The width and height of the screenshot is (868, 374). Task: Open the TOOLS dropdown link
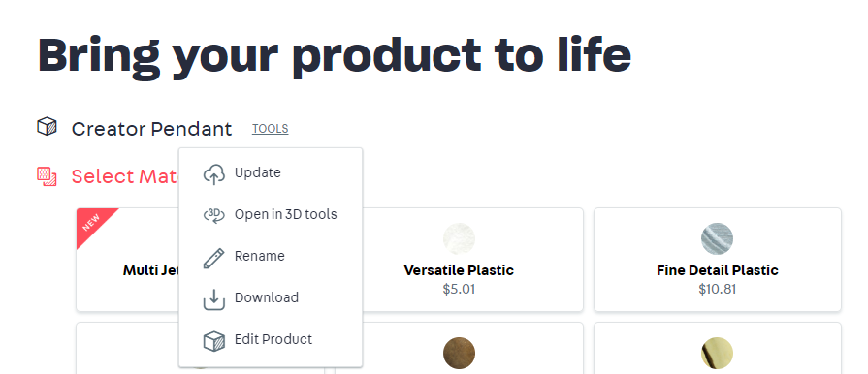(x=271, y=129)
